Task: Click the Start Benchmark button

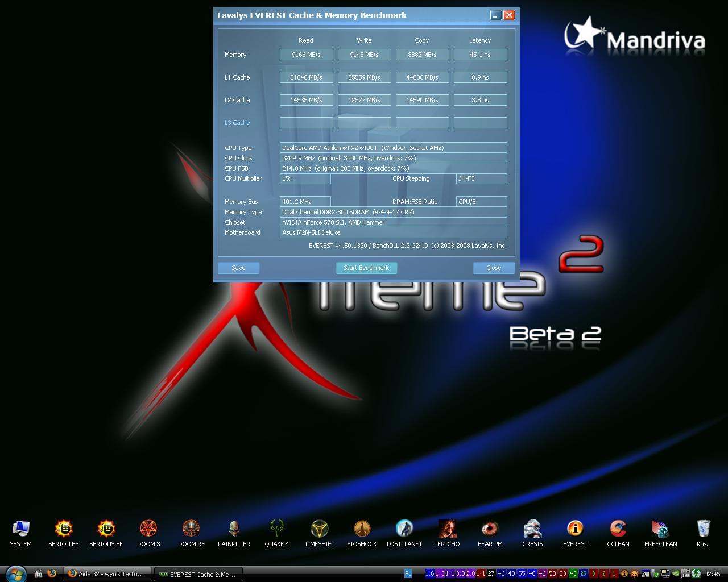Action: point(366,268)
